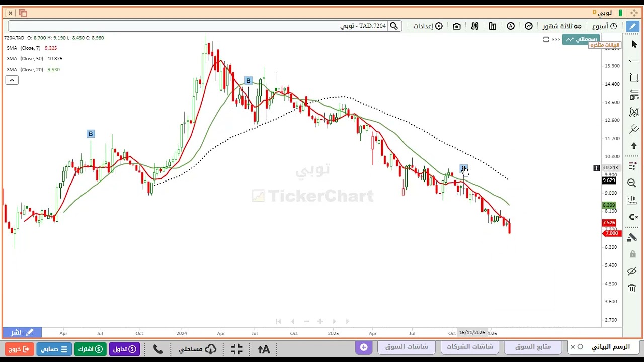The height and width of the screenshot is (362, 644).
Task: Open the three months (ثلاثة شهور) range dropdown
Action: click(x=561, y=26)
